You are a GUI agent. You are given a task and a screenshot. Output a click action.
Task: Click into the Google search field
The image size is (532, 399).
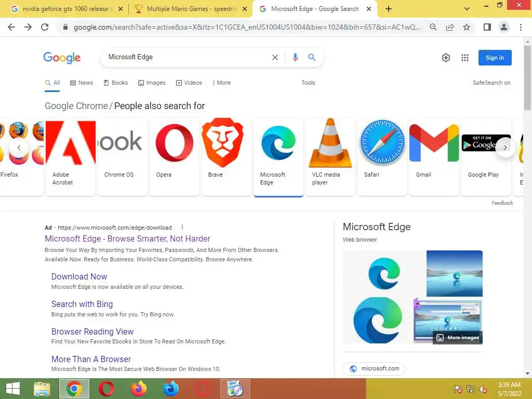click(187, 57)
